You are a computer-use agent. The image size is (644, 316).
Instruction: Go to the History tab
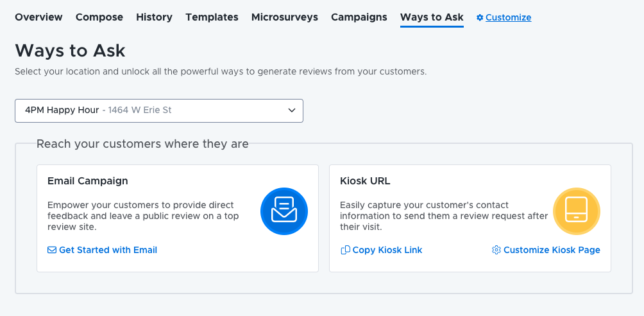click(155, 17)
